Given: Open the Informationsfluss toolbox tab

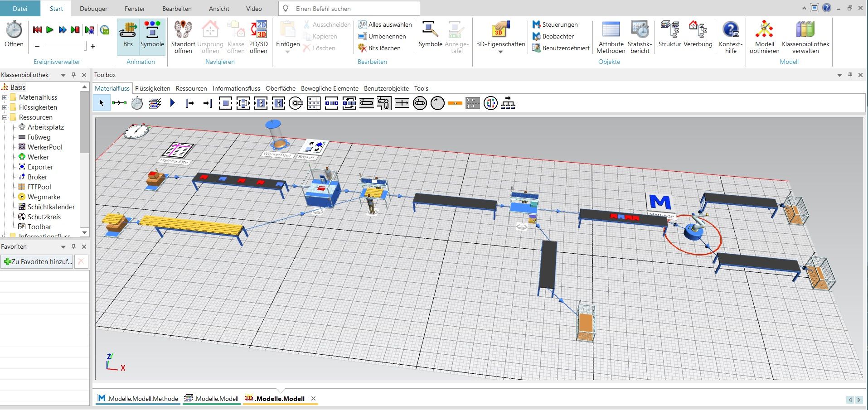Looking at the screenshot, I should pos(236,88).
